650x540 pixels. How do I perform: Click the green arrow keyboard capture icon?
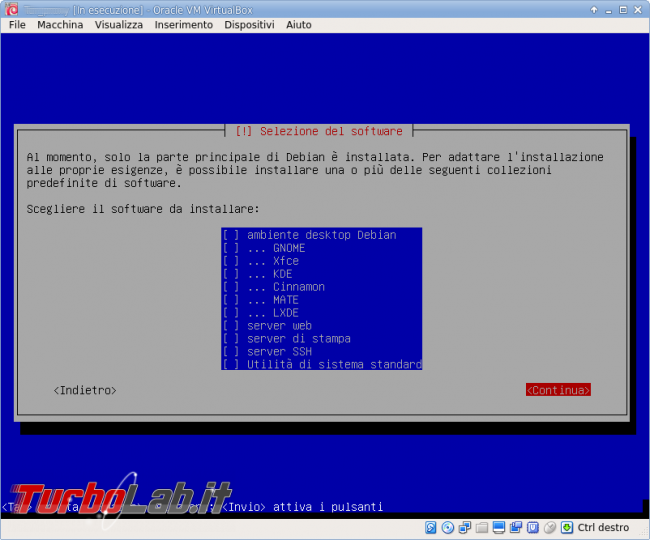pyautogui.click(x=567, y=527)
